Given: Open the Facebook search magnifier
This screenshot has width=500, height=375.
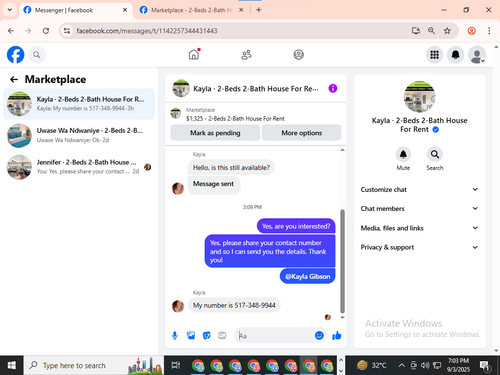Looking at the screenshot, I should tap(37, 55).
